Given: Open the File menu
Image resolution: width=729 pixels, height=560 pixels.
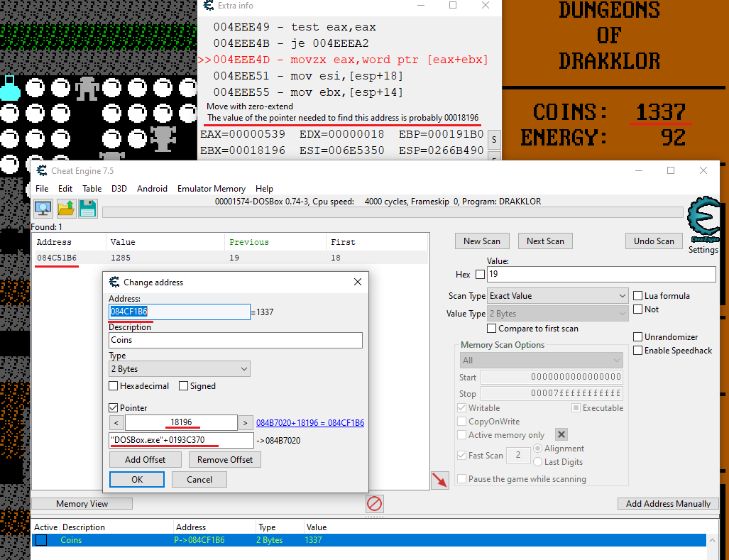Looking at the screenshot, I should point(42,189).
